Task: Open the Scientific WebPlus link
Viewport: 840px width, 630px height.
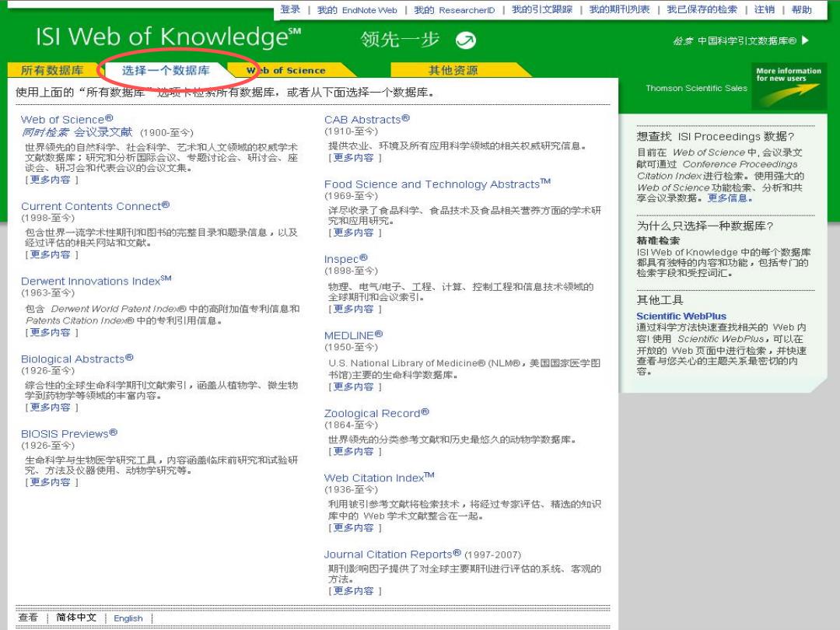Action: (681, 316)
